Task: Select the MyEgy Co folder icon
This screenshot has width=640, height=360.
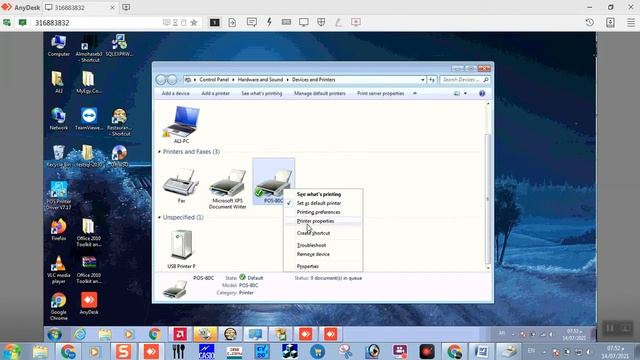Action: (89, 82)
